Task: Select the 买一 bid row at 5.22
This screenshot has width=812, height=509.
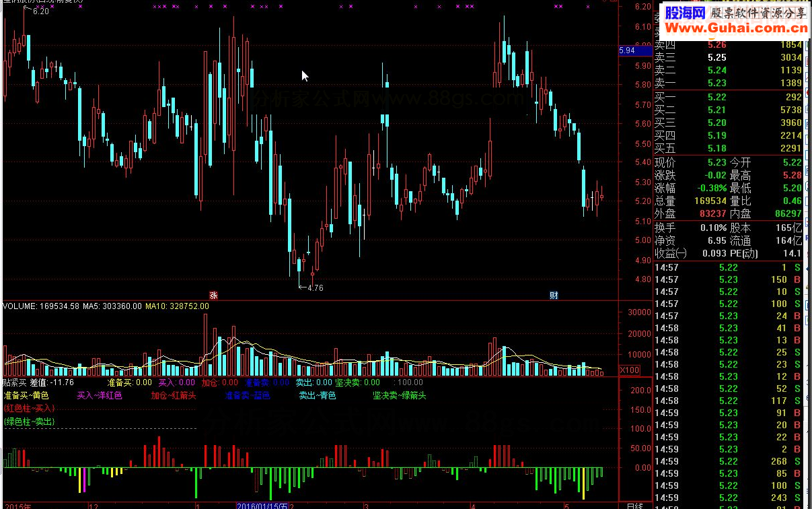Action: [729, 98]
